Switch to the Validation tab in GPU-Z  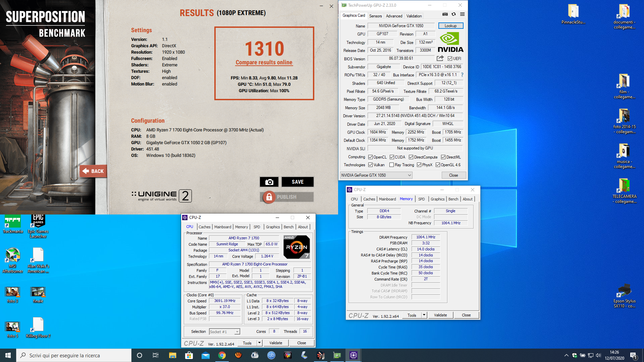[414, 16]
